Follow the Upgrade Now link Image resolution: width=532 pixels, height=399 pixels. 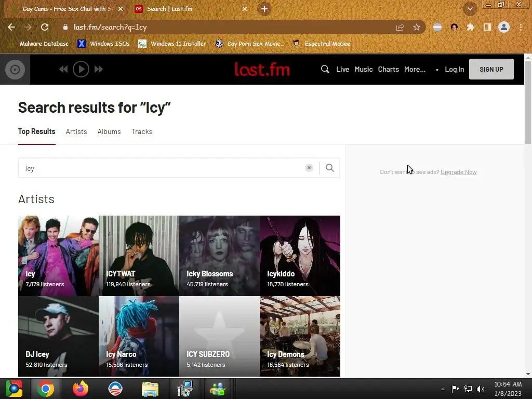pyautogui.click(x=458, y=172)
